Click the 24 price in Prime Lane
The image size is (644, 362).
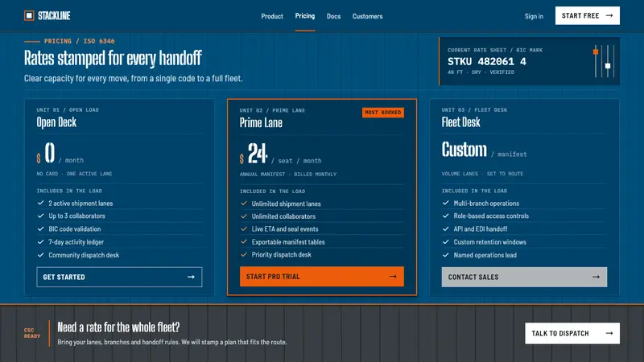[x=258, y=154]
